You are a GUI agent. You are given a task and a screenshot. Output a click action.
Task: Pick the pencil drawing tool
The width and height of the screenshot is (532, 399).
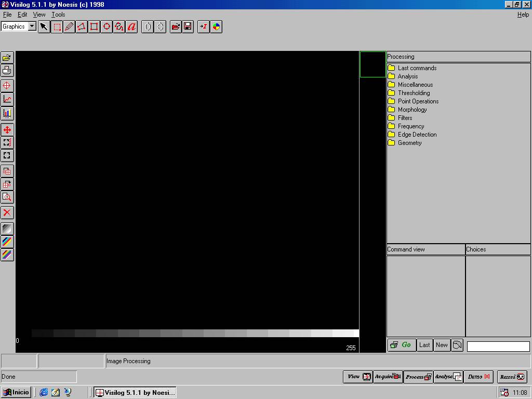pyautogui.click(x=69, y=26)
